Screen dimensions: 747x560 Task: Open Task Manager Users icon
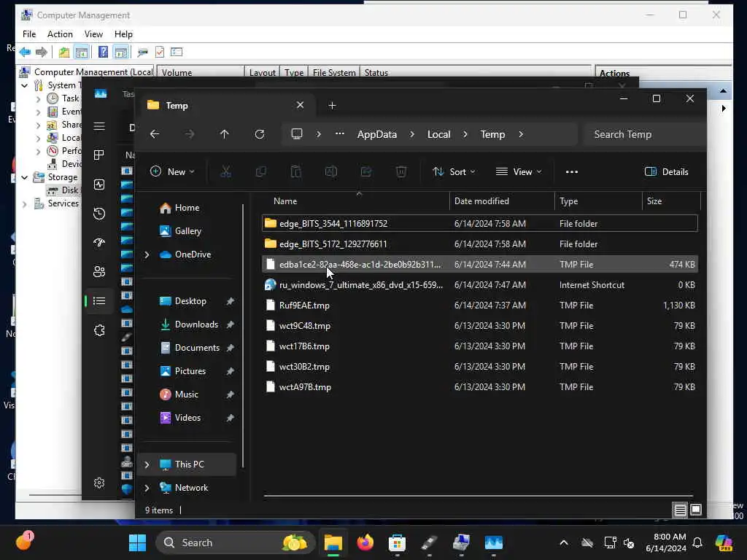point(99,271)
